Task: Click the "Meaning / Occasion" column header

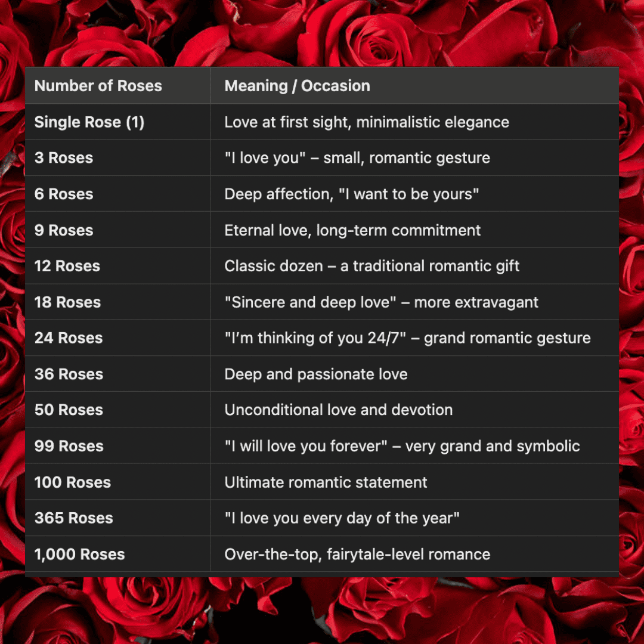Action: pos(297,86)
